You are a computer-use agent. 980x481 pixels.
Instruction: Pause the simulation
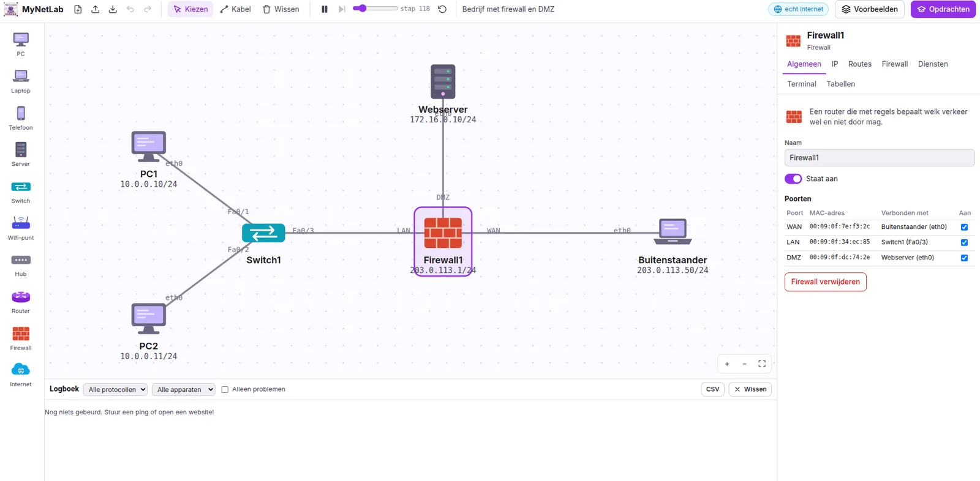pyautogui.click(x=325, y=9)
